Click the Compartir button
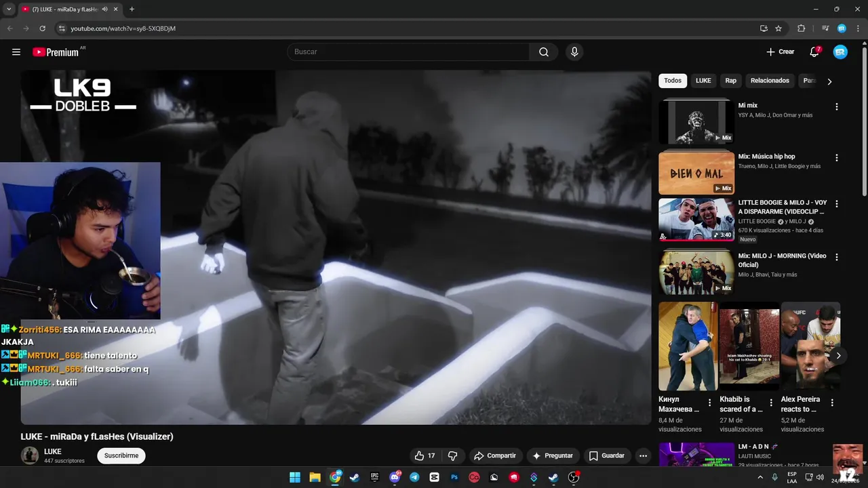Image resolution: width=868 pixels, height=488 pixels. click(495, 455)
